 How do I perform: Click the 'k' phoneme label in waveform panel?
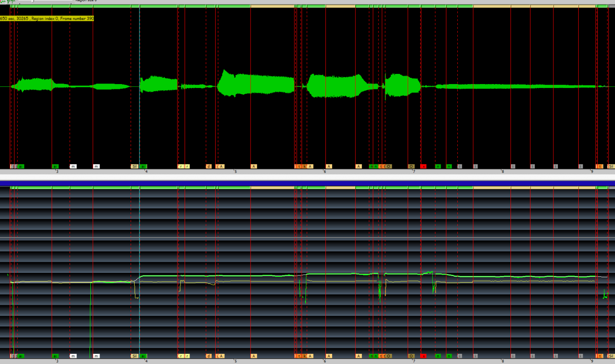pos(304,166)
